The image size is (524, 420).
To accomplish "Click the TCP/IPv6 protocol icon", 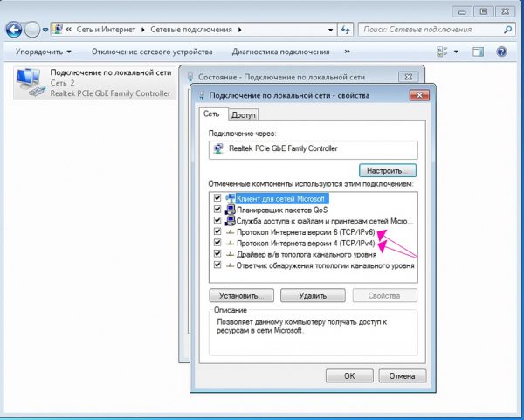I will click(230, 232).
